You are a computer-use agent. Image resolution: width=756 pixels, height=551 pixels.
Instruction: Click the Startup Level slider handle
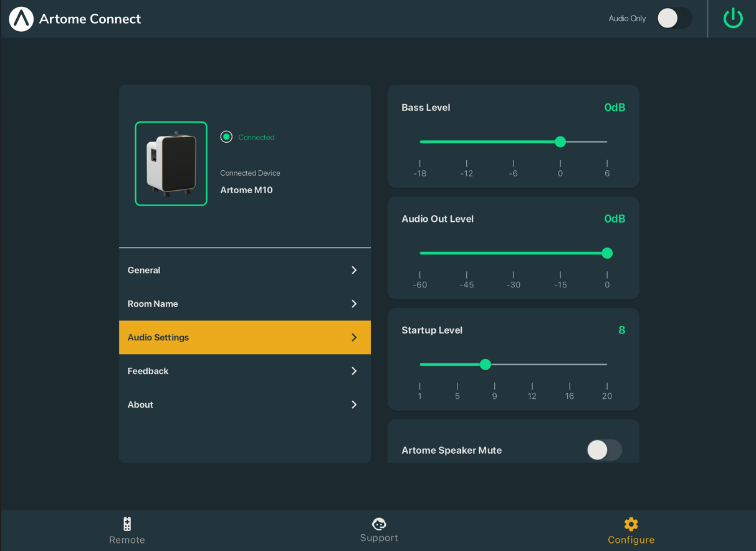coord(486,364)
